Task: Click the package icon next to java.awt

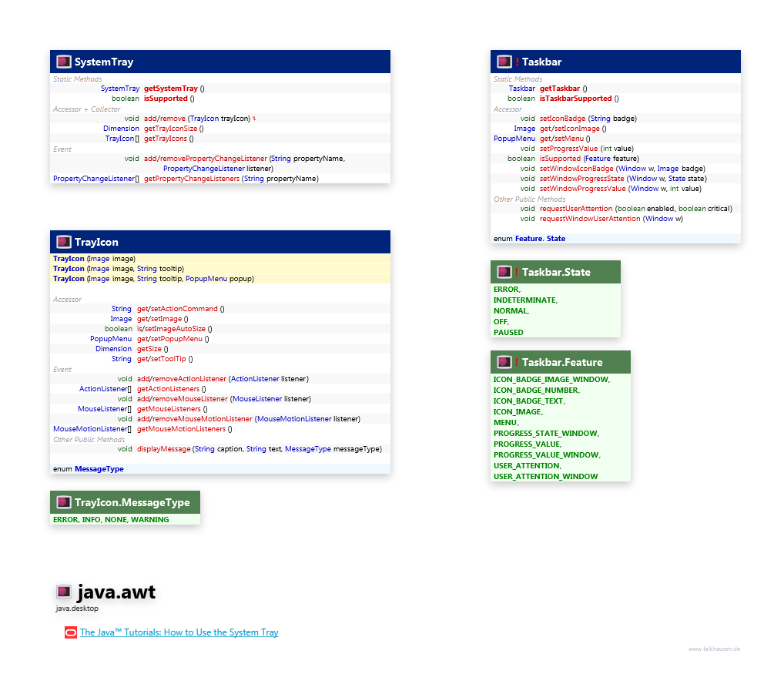Action: 63,592
